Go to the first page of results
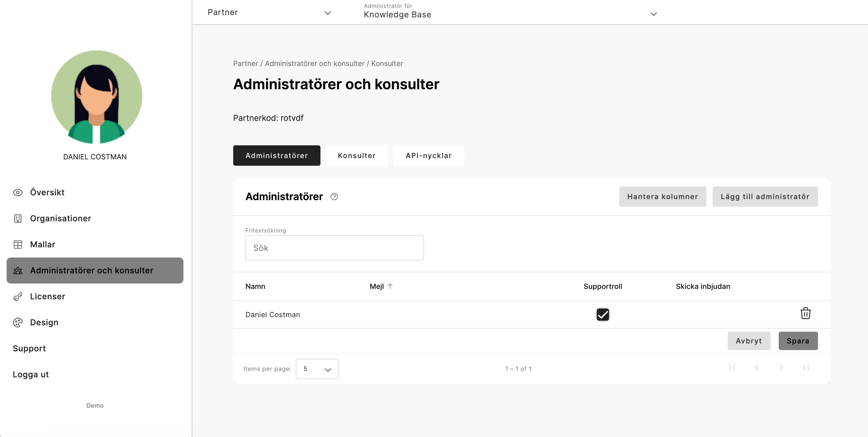 (732, 368)
